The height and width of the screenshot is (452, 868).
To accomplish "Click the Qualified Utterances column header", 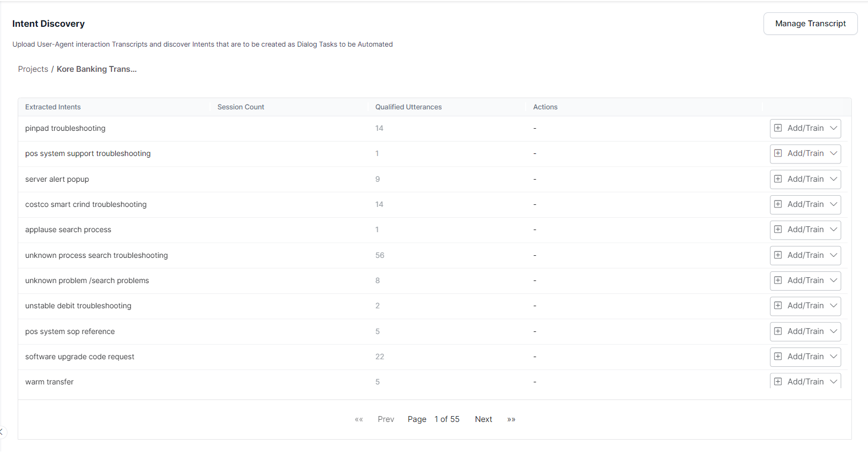I will pyautogui.click(x=408, y=107).
